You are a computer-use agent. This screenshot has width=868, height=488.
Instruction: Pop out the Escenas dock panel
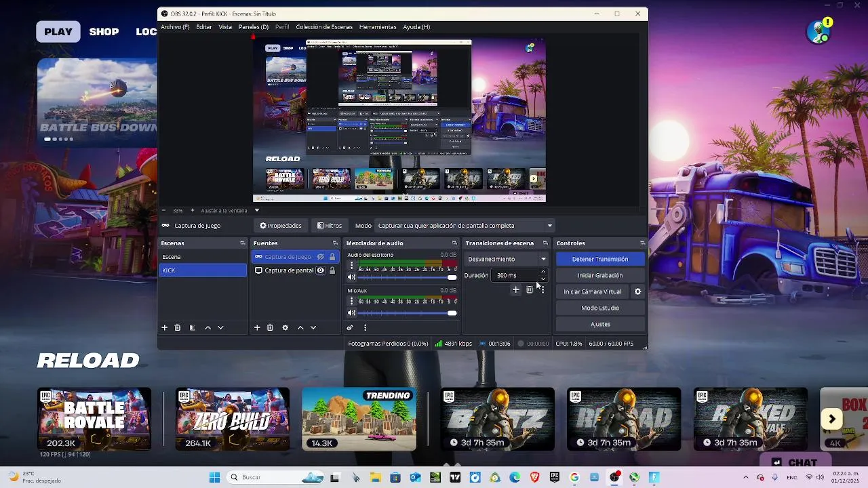tap(243, 243)
